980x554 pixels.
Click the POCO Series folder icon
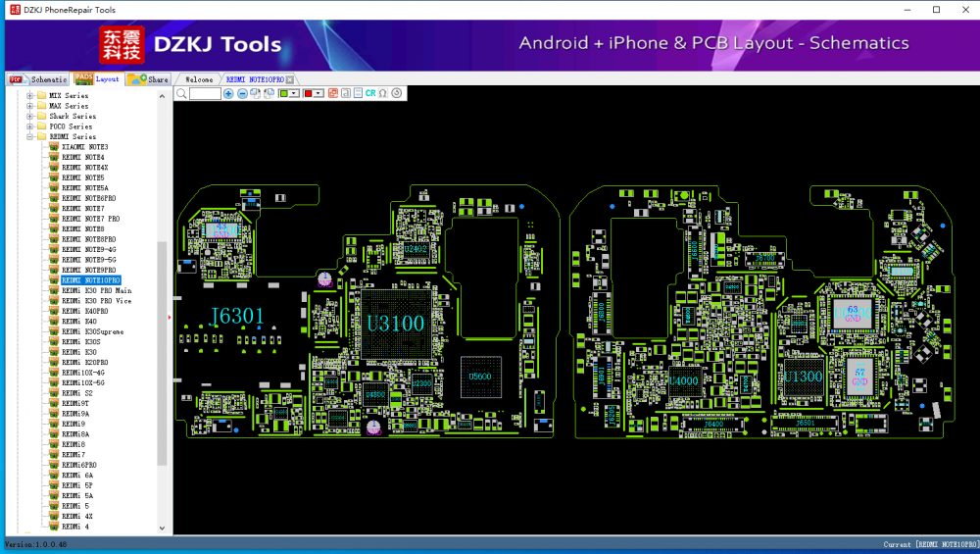[42, 126]
